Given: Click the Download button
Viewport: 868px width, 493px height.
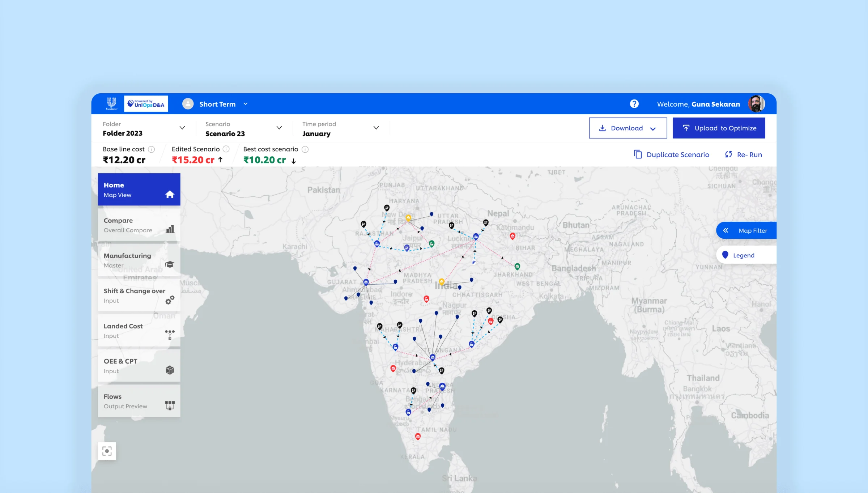Looking at the screenshot, I should (628, 128).
